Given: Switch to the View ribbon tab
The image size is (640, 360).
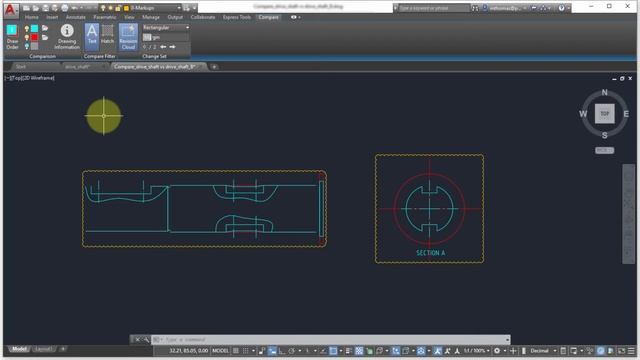Looking at the screenshot, I should coord(129,17).
